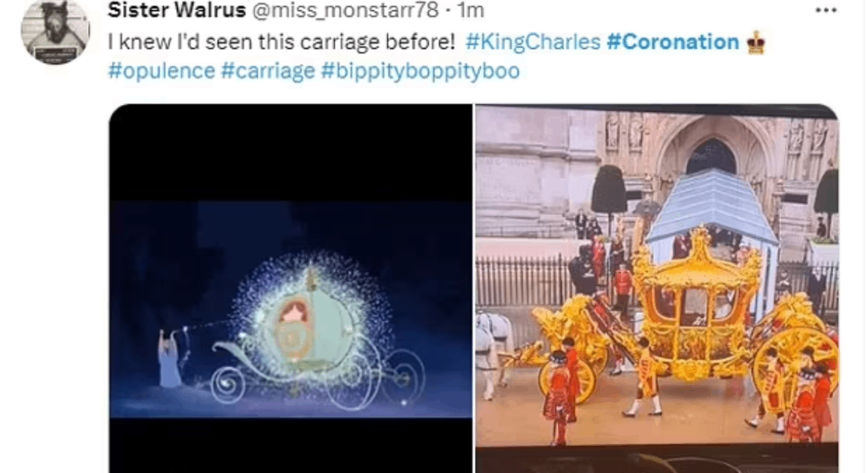Open the tweet via its 1m timestamp

click(x=471, y=10)
